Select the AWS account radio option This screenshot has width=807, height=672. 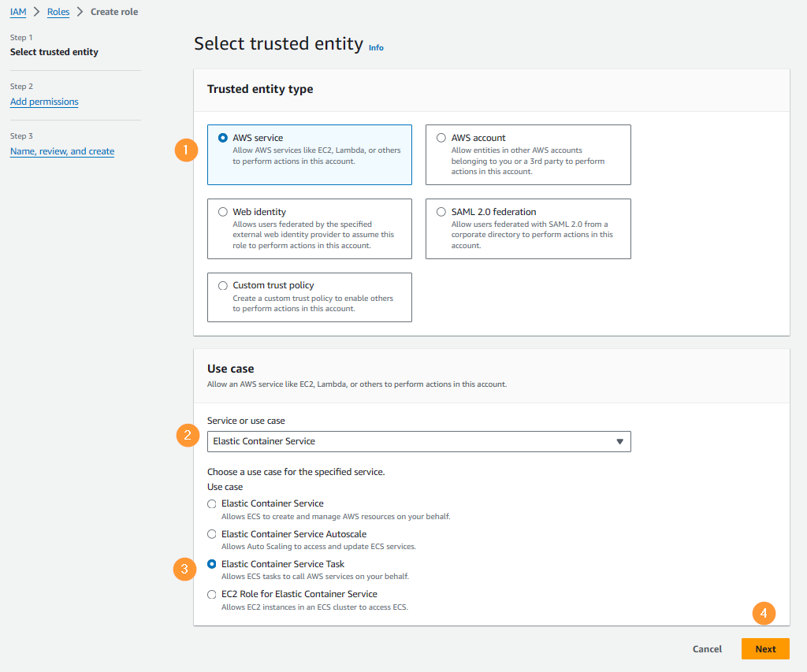[441, 138]
